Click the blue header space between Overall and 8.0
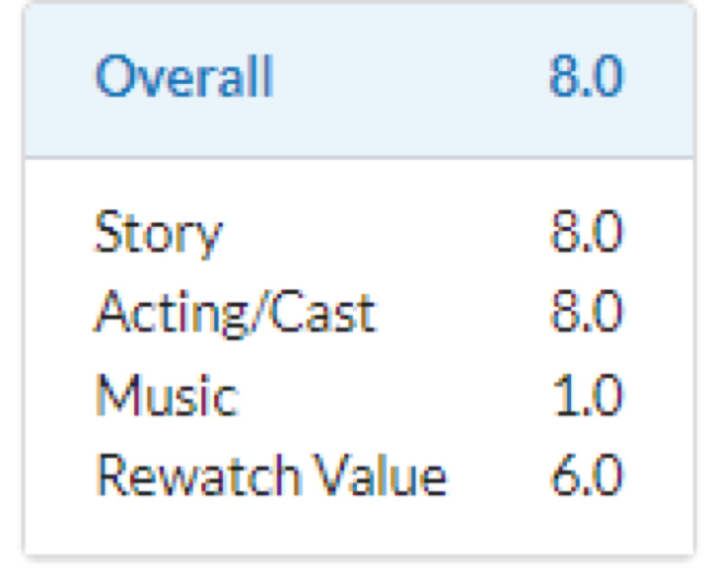Screen dimensions: 714x588 (x=411, y=77)
